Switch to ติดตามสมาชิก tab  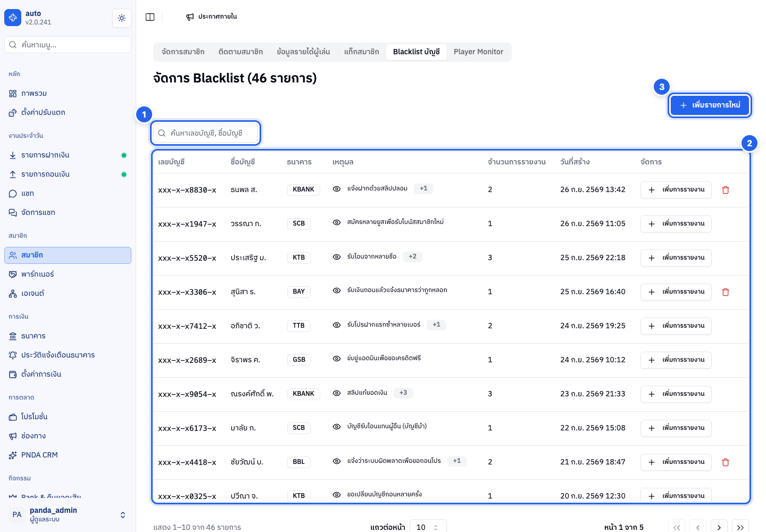coord(240,52)
